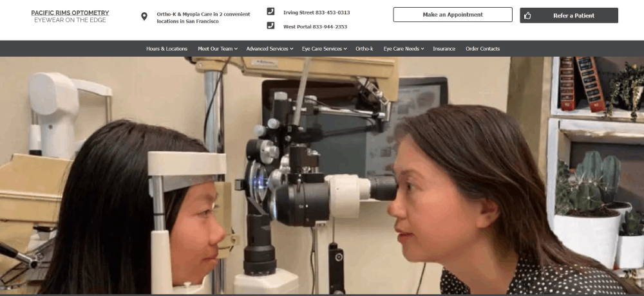Click Ortho-K & Myopia Care locations text

(204, 17)
